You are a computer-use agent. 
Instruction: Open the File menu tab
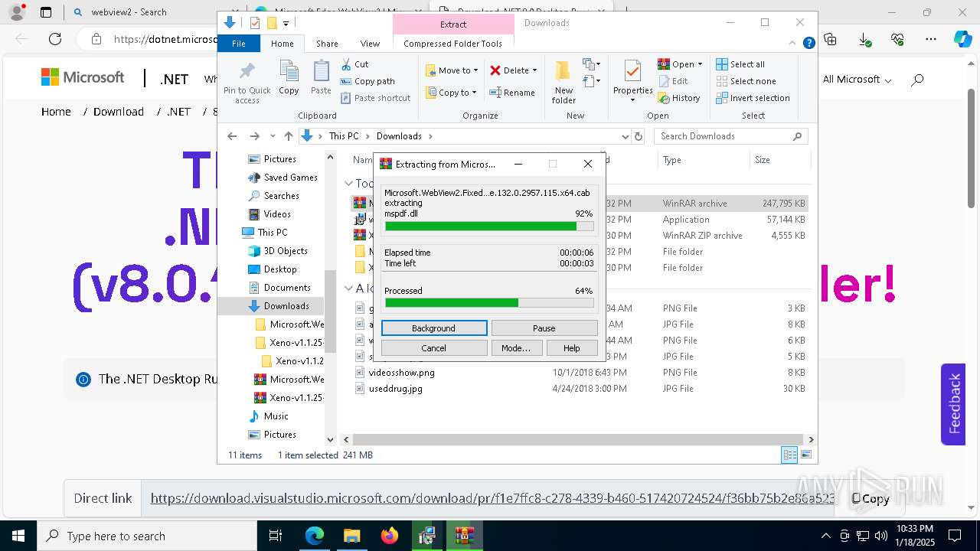(x=239, y=44)
